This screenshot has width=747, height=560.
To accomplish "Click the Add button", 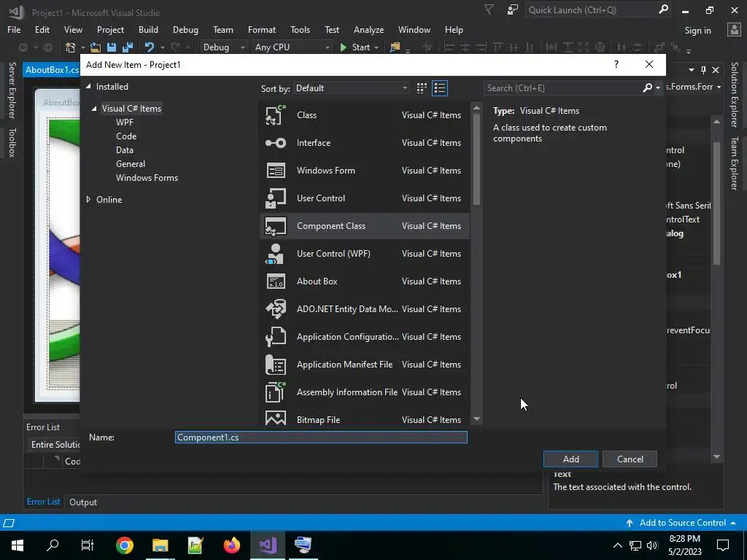I will coord(570,459).
